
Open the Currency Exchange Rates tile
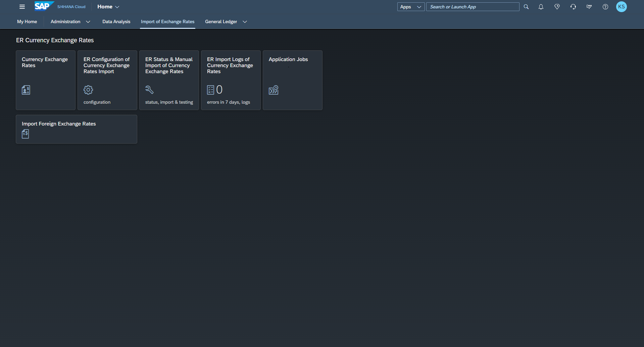click(x=46, y=80)
